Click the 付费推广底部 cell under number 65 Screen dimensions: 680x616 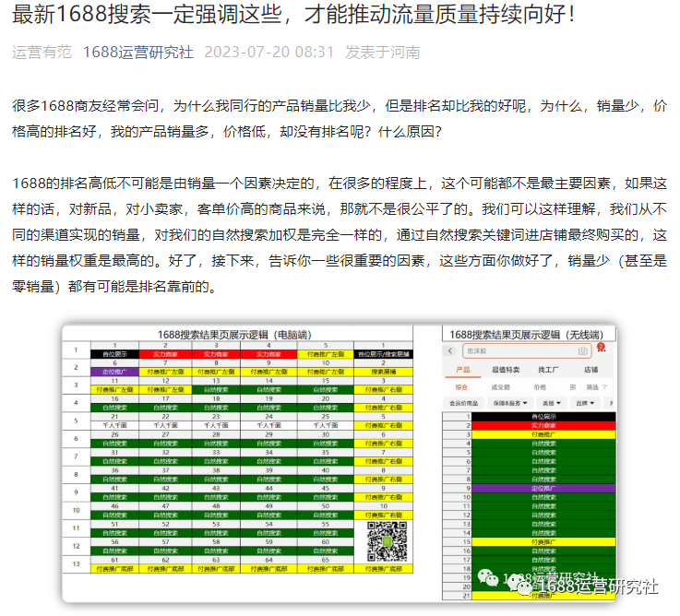pyautogui.click(x=326, y=569)
